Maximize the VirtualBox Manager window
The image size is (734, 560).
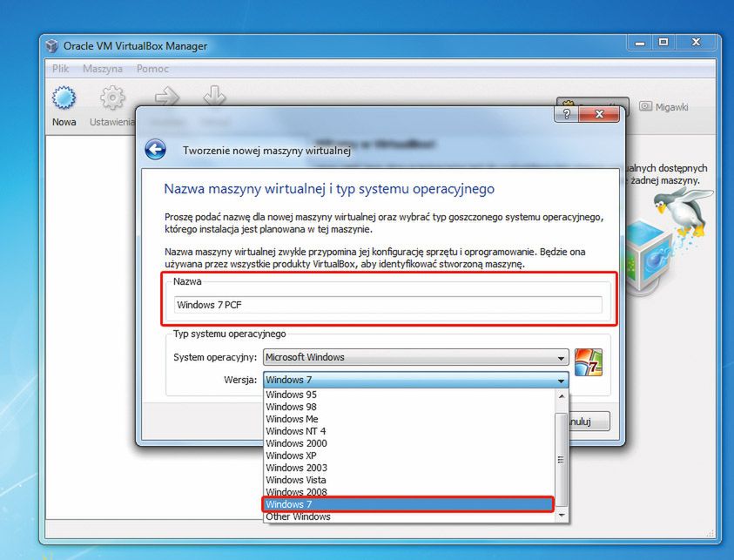663,43
